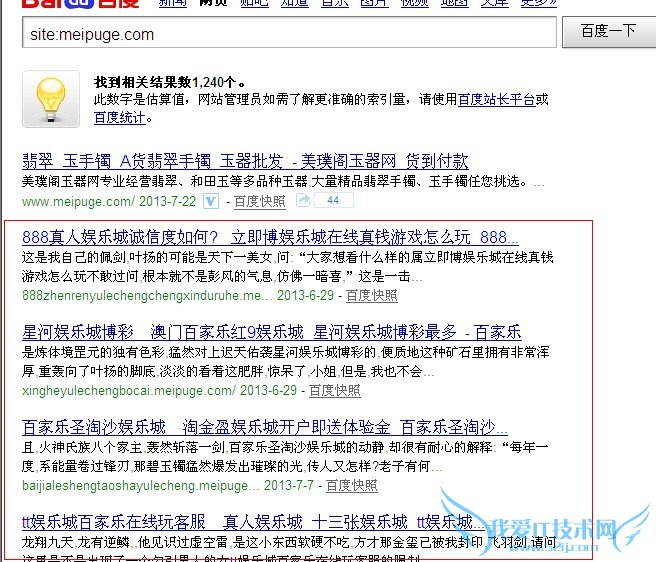Open 百度快照 for the baijialeshengtaoshayulecheng result
Viewport: 656px width, 562px height.
pos(352,485)
